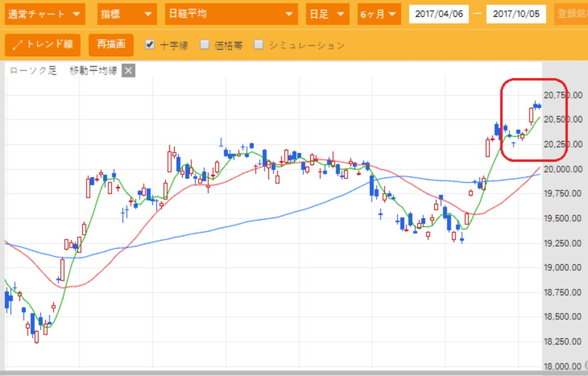Viewport: 588px width, 376px height.
Task: Open the 通常チャート chart type dropdown
Action: 44,14
